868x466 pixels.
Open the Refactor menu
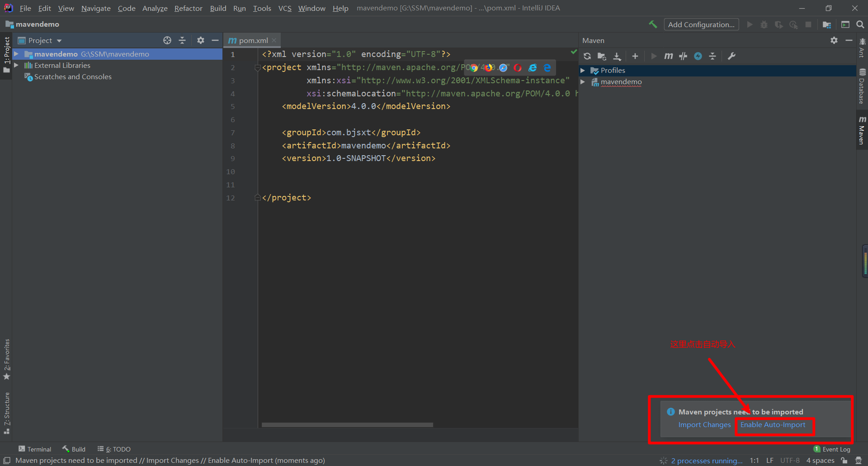click(x=189, y=8)
